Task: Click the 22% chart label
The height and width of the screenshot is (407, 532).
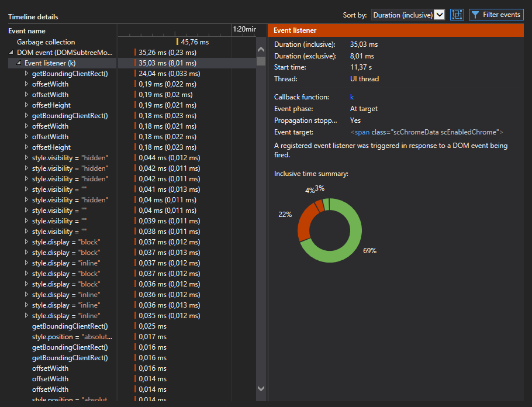Action: point(285,214)
